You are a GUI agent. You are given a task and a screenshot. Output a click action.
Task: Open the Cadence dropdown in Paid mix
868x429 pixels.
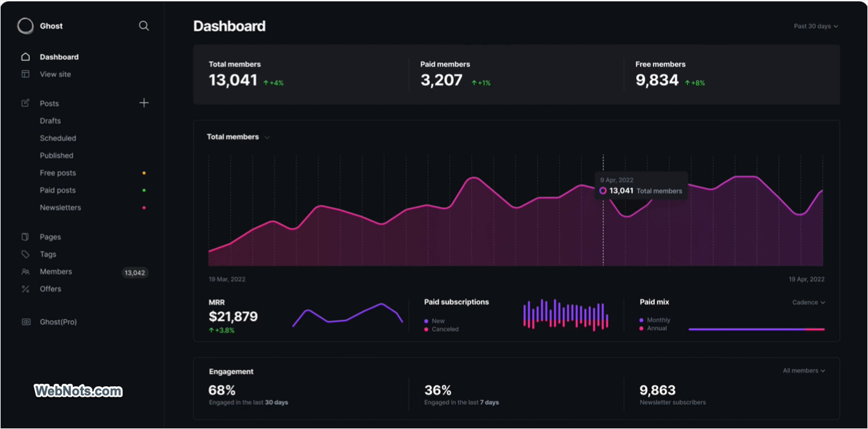click(x=809, y=302)
